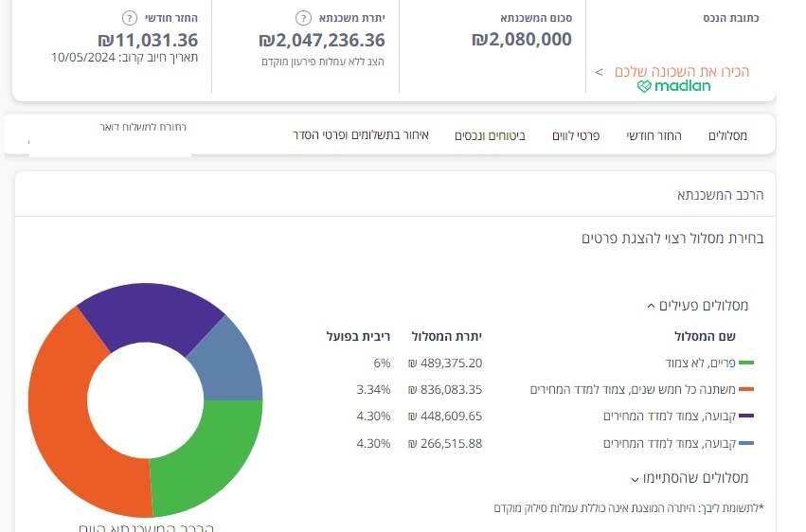Switch to the מסלולים tab
Screen dimensions: 806x532
coord(727,135)
